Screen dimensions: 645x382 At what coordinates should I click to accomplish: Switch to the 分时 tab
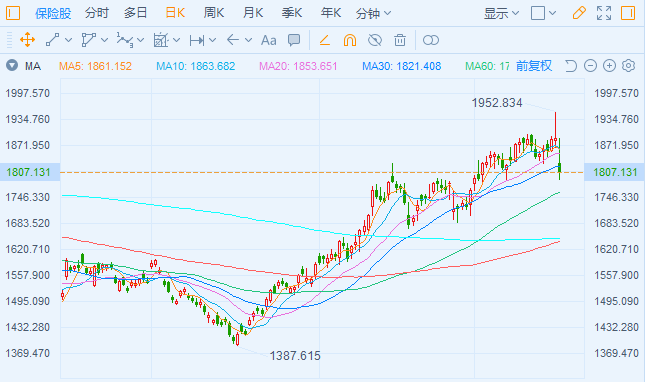pos(97,13)
